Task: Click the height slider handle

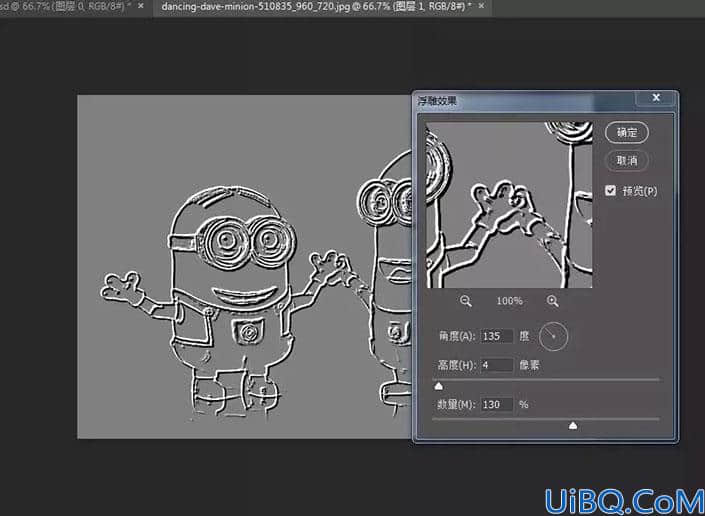Action: click(x=439, y=387)
